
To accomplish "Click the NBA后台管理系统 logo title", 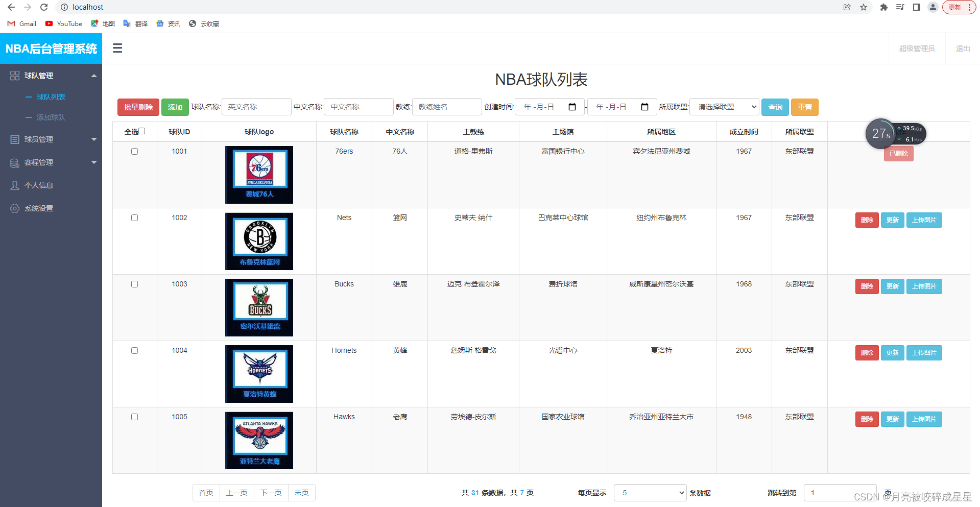I will (51, 49).
